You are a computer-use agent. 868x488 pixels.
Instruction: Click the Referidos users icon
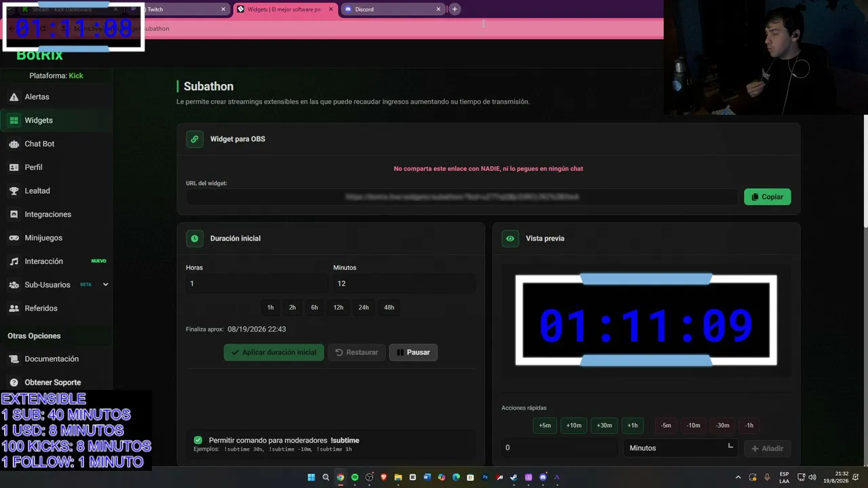[14, 308]
